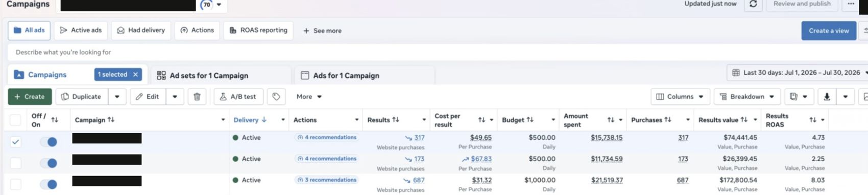Select the Campaigns tab
The height and width of the screenshot is (195, 868).
(x=47, y=75)
